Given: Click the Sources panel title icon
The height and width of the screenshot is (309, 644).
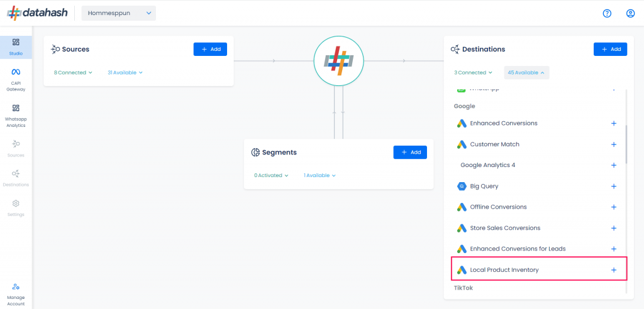Looking at the screenshot, I should pyautogui.click(x=55, y=49).
